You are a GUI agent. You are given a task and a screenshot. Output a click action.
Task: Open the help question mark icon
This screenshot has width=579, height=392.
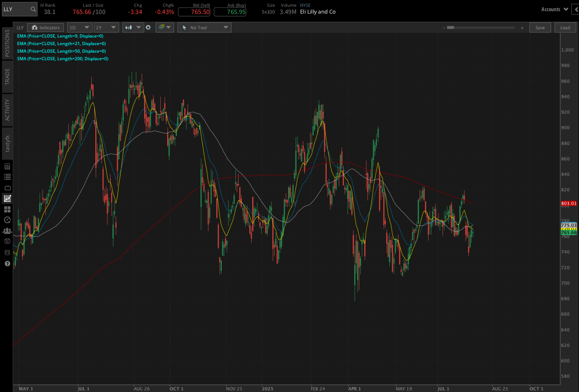[x=7, y=263]
